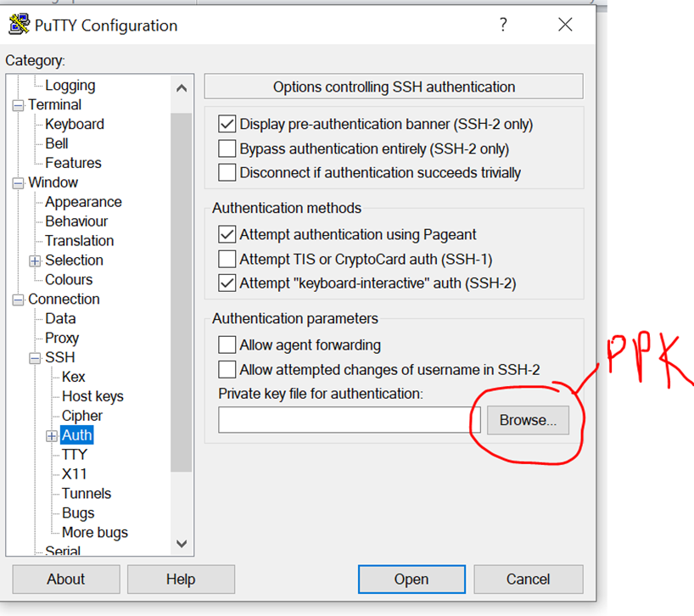Screen dimensions: 694x616
Task: Select the Selection category label
Action: click(x=74, y=260)
